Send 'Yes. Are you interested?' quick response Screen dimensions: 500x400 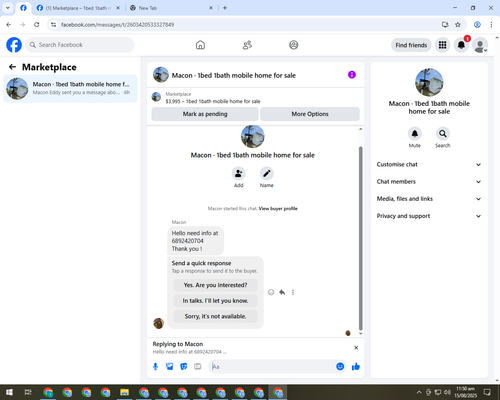(215, 285)
